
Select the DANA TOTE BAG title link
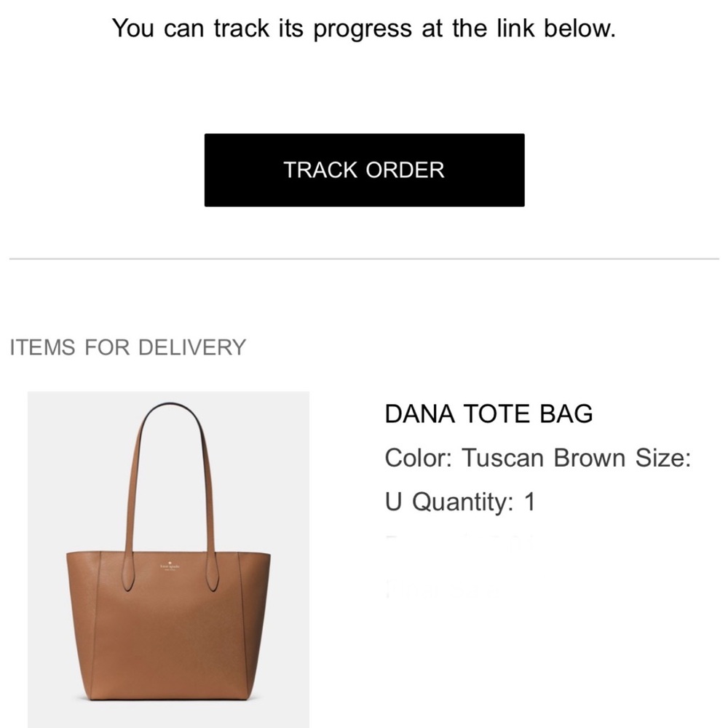489,414
